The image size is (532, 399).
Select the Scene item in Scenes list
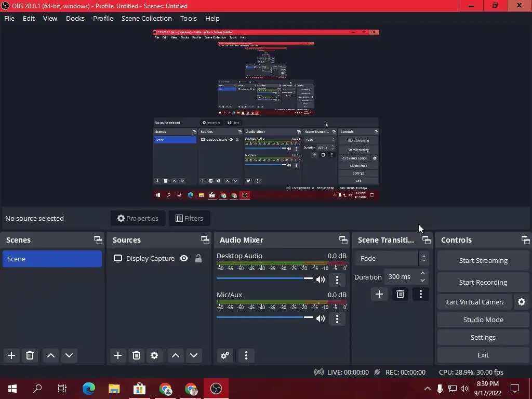tap(52, 259)
